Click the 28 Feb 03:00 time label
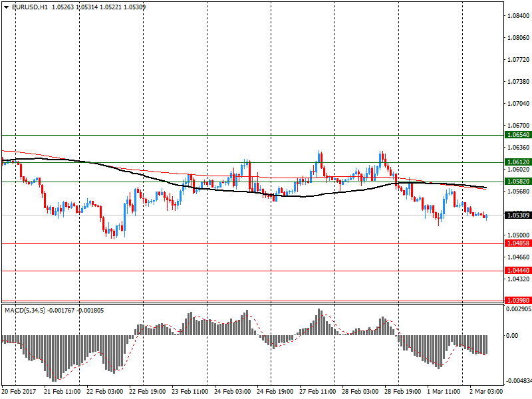Viewport: 532px width, 399px height. click(360, 392)
